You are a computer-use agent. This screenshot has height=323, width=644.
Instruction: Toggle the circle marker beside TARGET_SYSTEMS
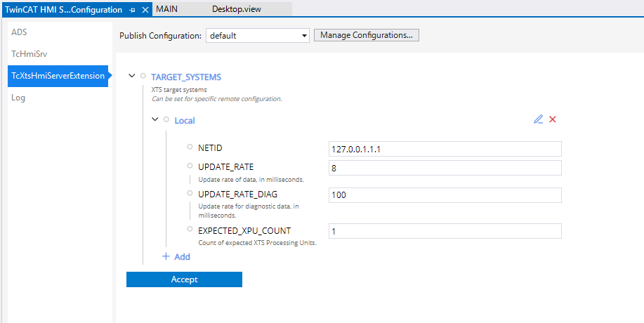pos(143,76)
